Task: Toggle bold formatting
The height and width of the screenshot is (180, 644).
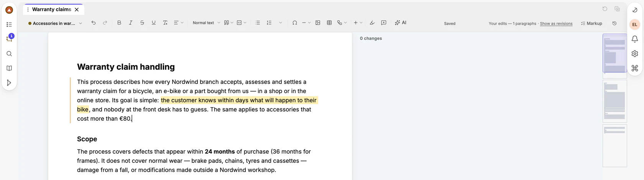Action: click(119, 23)
